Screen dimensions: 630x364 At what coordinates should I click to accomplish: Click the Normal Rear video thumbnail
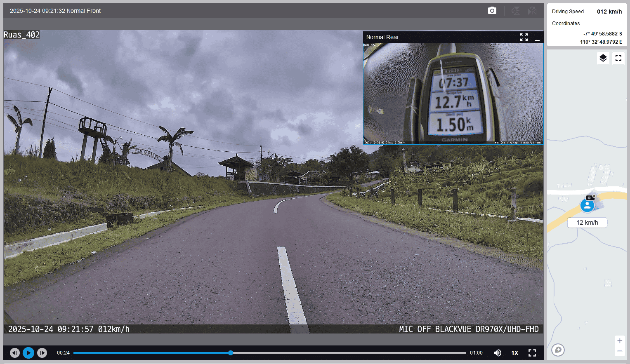point(453,94)
